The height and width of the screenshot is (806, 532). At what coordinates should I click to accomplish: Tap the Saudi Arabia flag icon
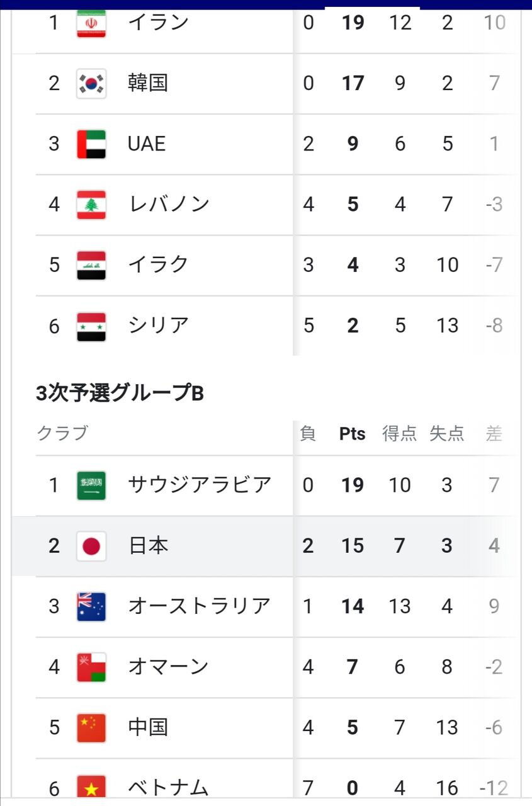tap(91, 485)
